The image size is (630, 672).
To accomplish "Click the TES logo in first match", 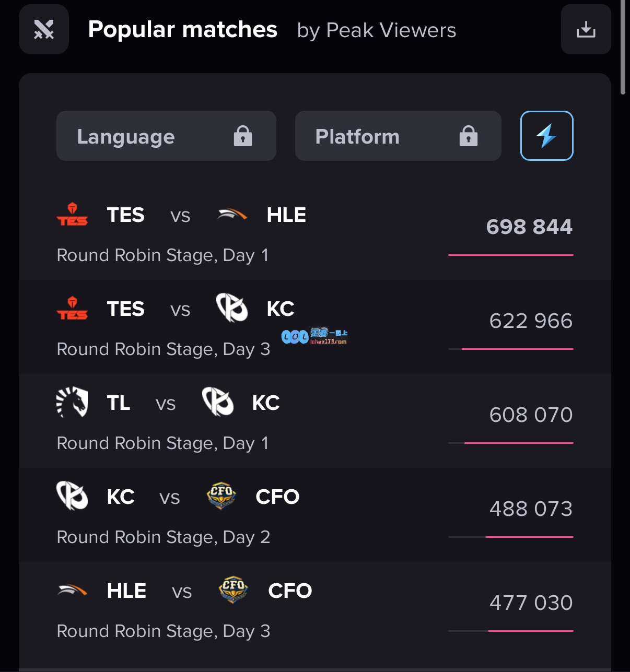I will click(x=72, y=215).
